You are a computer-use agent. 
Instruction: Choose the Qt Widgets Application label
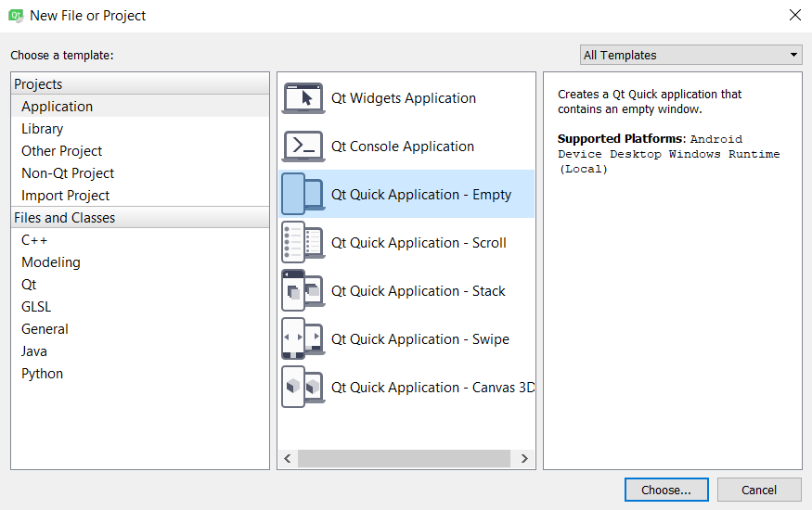404,97
